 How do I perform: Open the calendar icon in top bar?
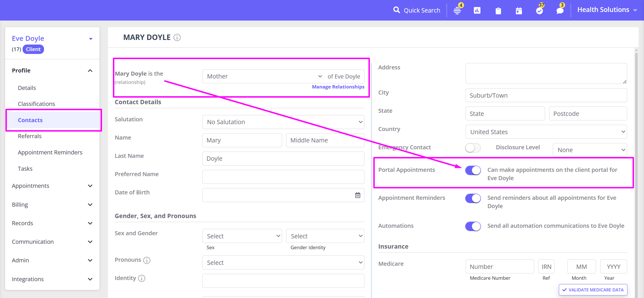pos(519,11)
